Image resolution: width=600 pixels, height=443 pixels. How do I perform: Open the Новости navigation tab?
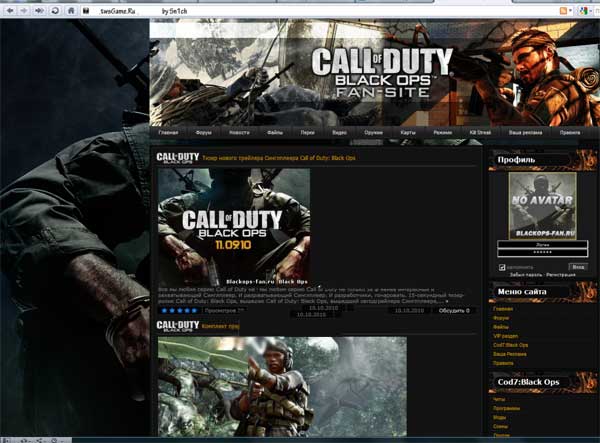239,132
